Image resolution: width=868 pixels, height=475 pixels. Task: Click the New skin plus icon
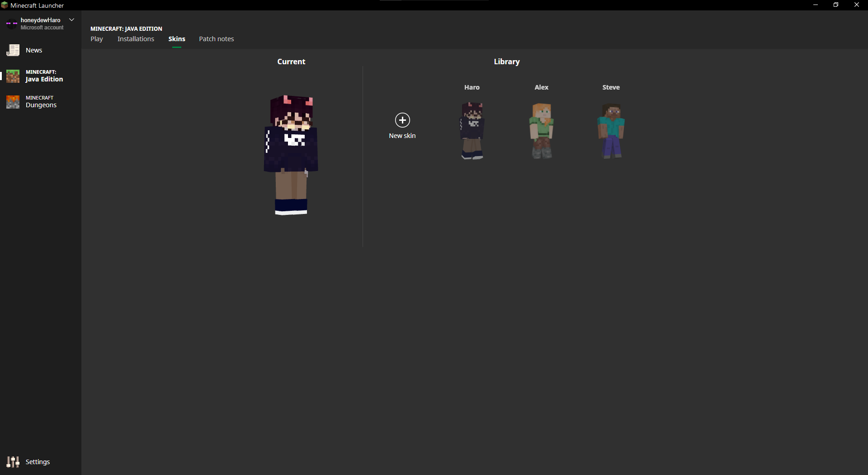(x=402, y=120)
